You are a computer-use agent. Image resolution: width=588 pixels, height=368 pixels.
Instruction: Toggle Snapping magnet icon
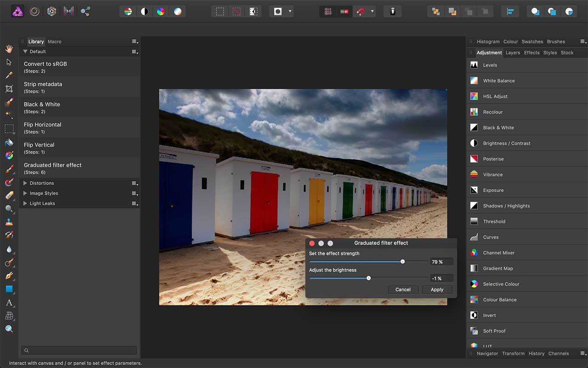[361, 11]
